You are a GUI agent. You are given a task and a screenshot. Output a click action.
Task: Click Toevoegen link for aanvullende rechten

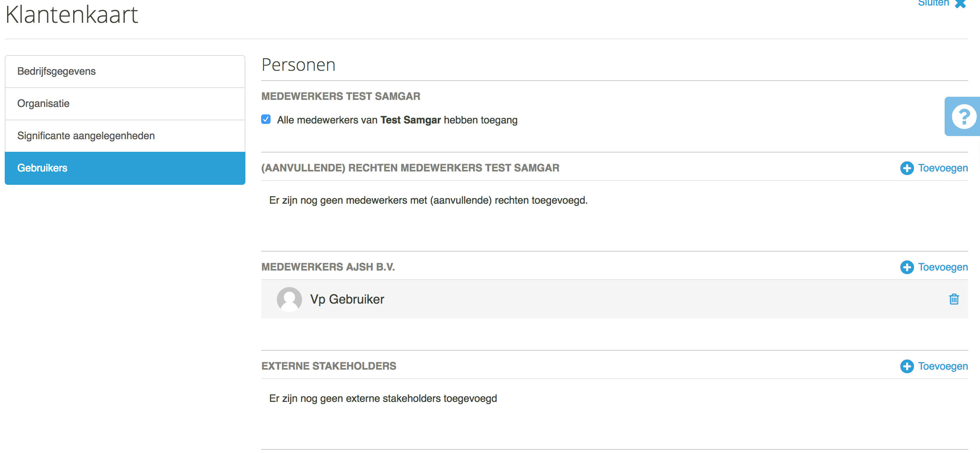pos(943,168)
